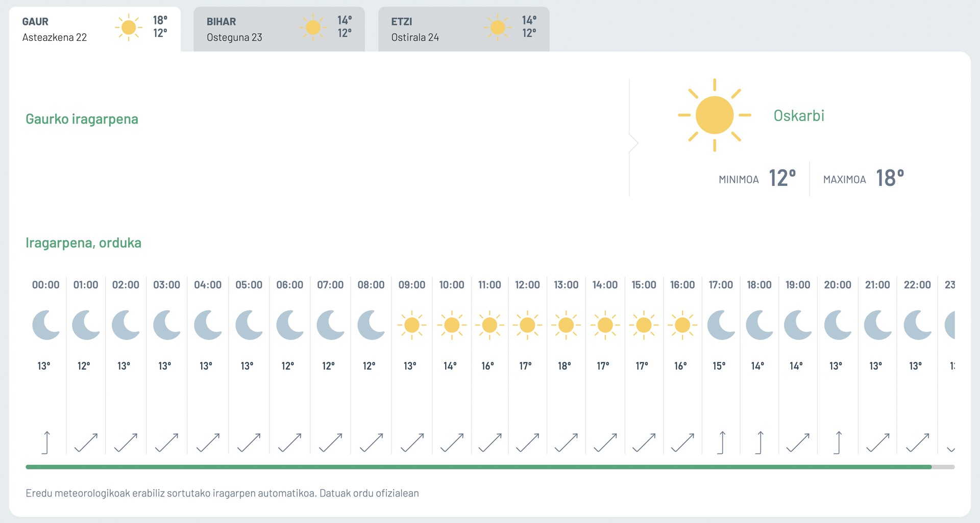Click the 19:00 hour label
The image size is (980, 523).
pyautogui.click(x=798, y=284)
